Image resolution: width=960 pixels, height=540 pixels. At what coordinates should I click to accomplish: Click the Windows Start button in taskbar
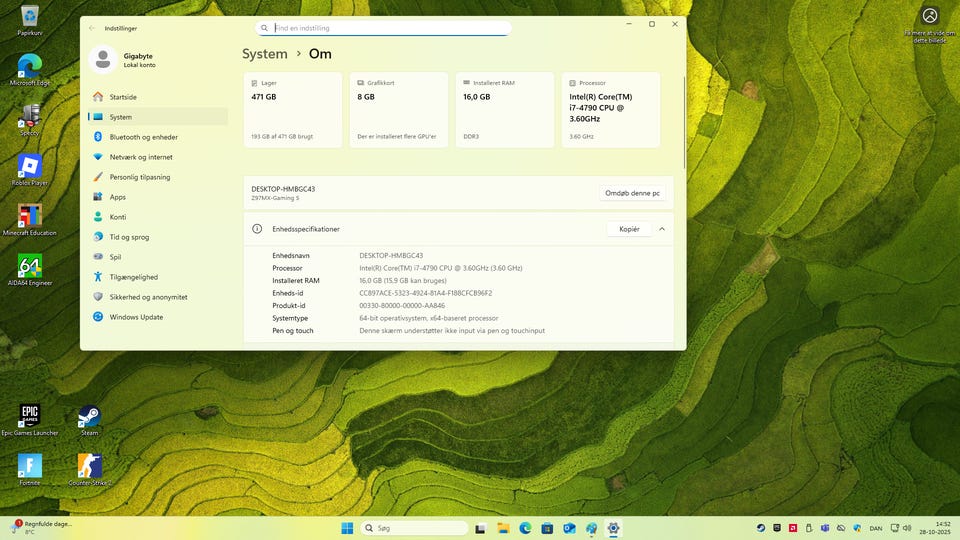347,528
